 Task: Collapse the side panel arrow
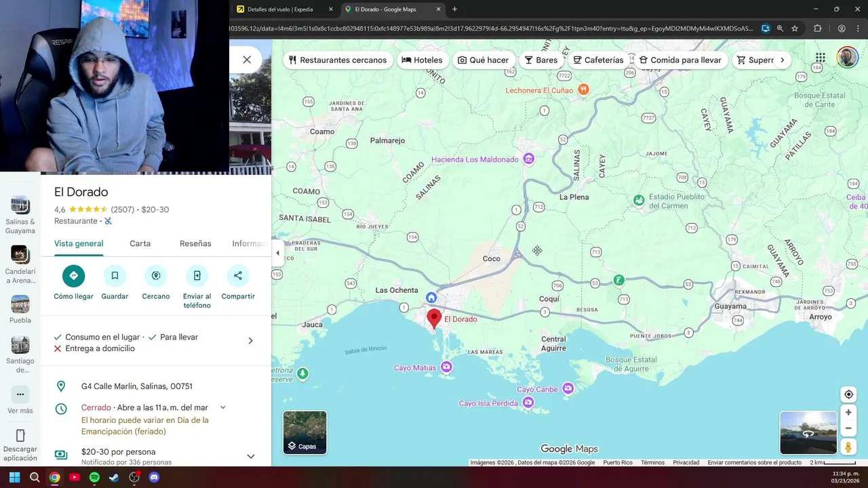point(277,253)
